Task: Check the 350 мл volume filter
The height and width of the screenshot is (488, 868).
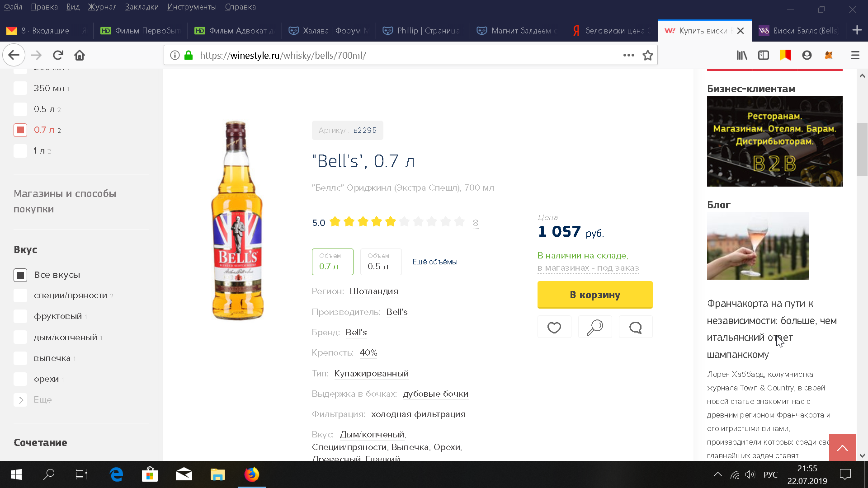Action: coord(20,89)
